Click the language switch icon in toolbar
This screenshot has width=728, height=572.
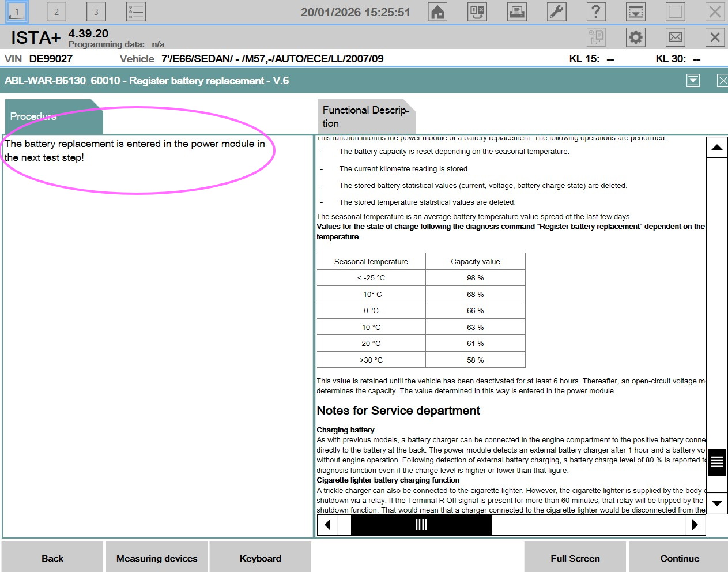477,12
